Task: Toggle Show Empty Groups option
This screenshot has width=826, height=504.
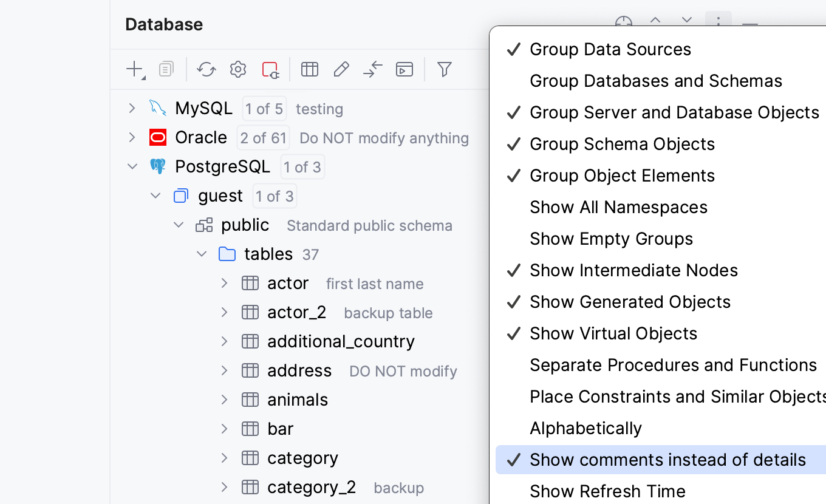Action: click(x=611, y=239)
